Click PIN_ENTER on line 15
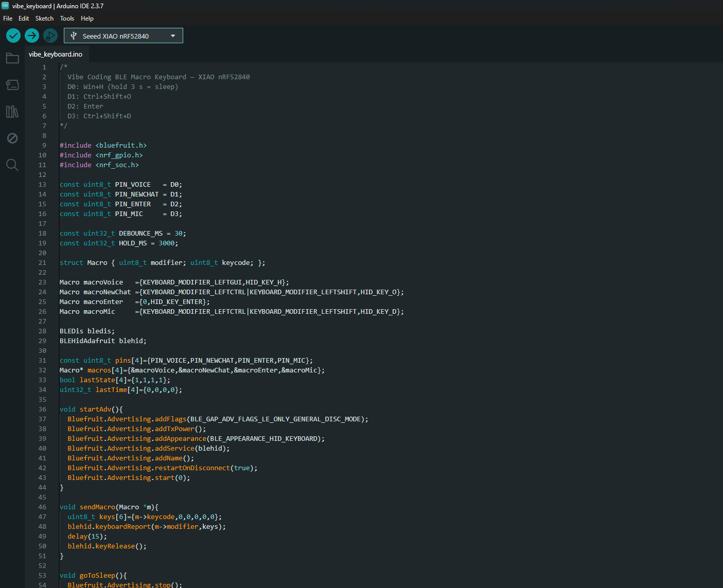The image size is (723, 588). [133, 204]
